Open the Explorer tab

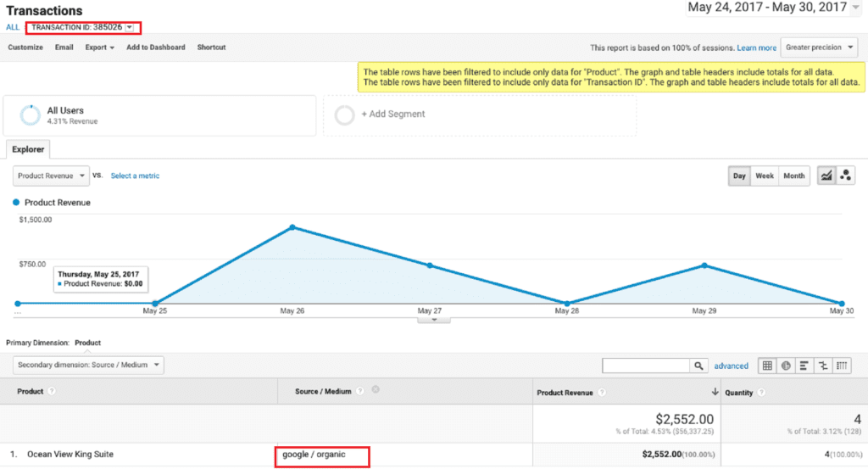[x=28, y=149]
